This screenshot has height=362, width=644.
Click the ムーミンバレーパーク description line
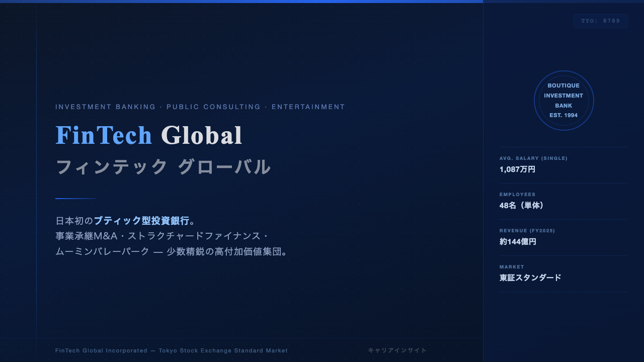coord(172,251)
